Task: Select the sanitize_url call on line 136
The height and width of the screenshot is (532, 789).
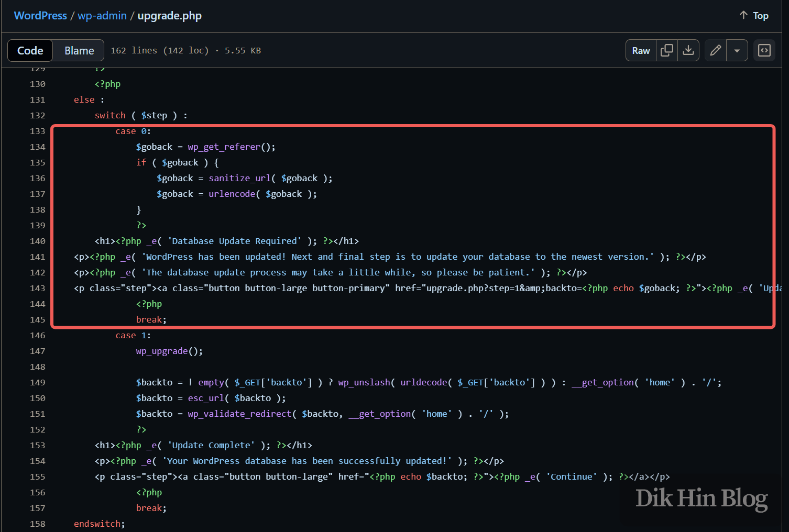Action: click(x=239, y=178)
